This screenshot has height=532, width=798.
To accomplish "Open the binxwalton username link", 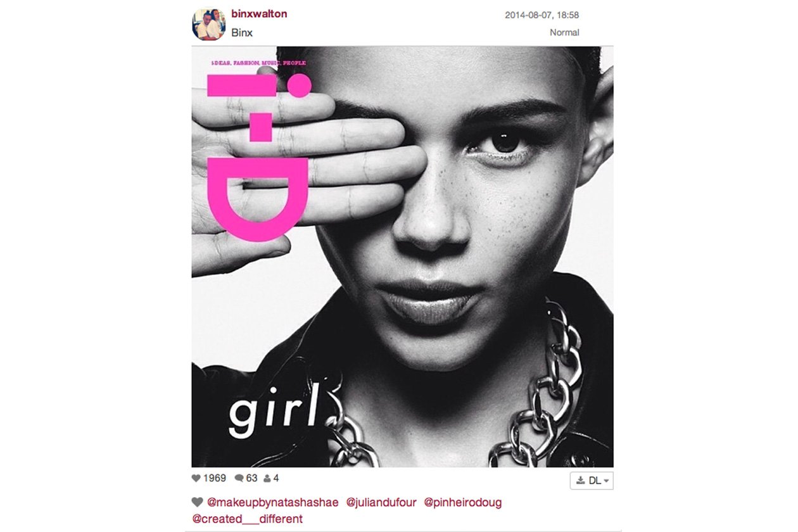I will coord(259,13).
